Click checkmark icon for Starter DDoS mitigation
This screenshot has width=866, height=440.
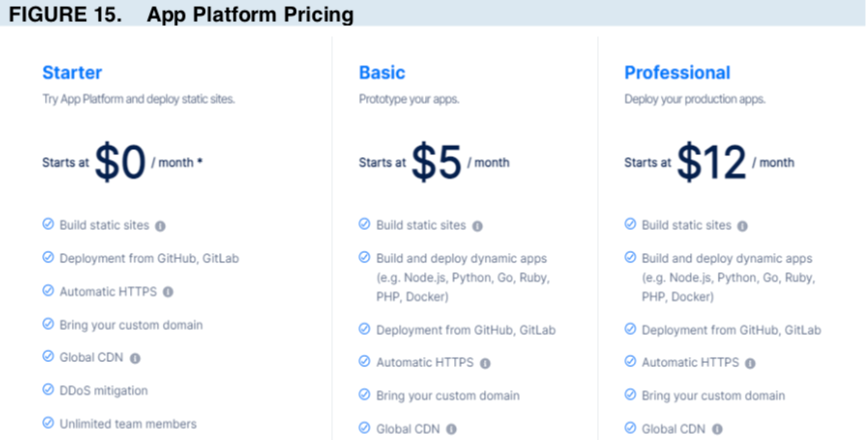48,390
